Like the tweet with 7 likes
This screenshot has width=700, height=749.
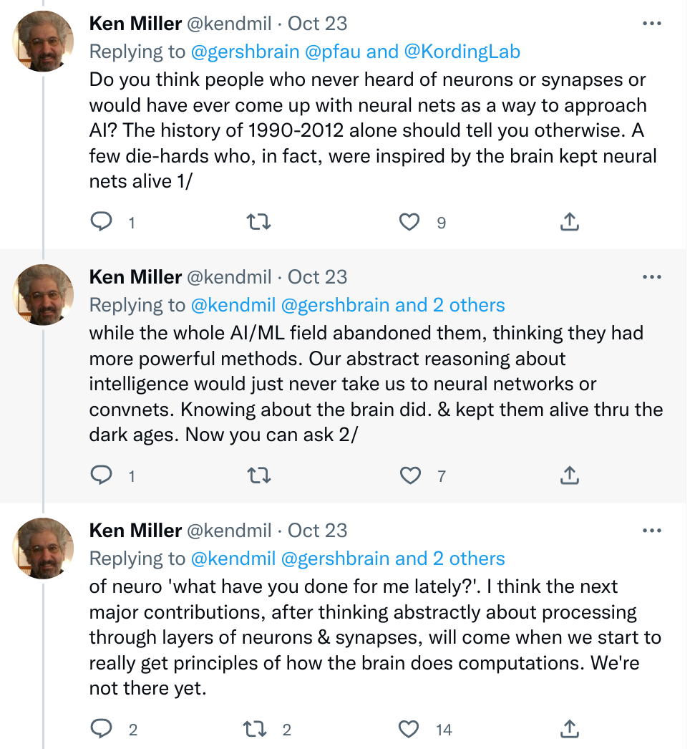(409, 475)
